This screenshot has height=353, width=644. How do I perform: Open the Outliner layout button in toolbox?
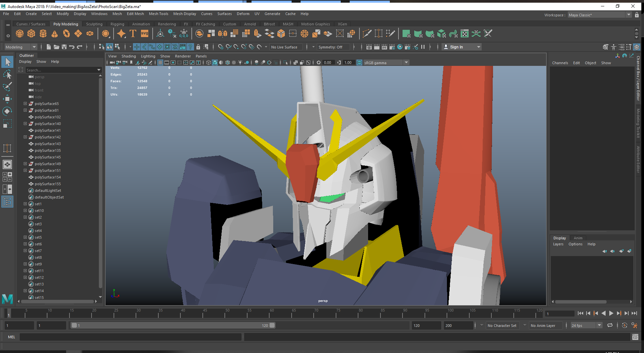[x=7, y=202]
